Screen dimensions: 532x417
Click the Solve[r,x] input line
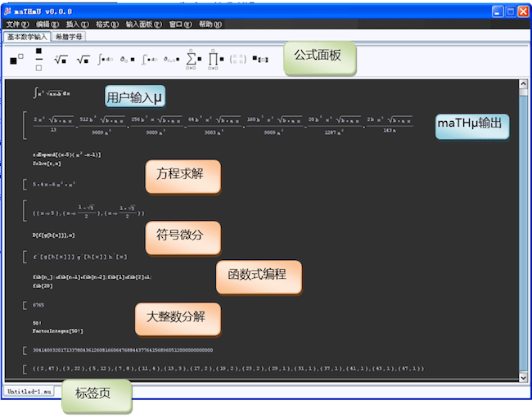47,164
